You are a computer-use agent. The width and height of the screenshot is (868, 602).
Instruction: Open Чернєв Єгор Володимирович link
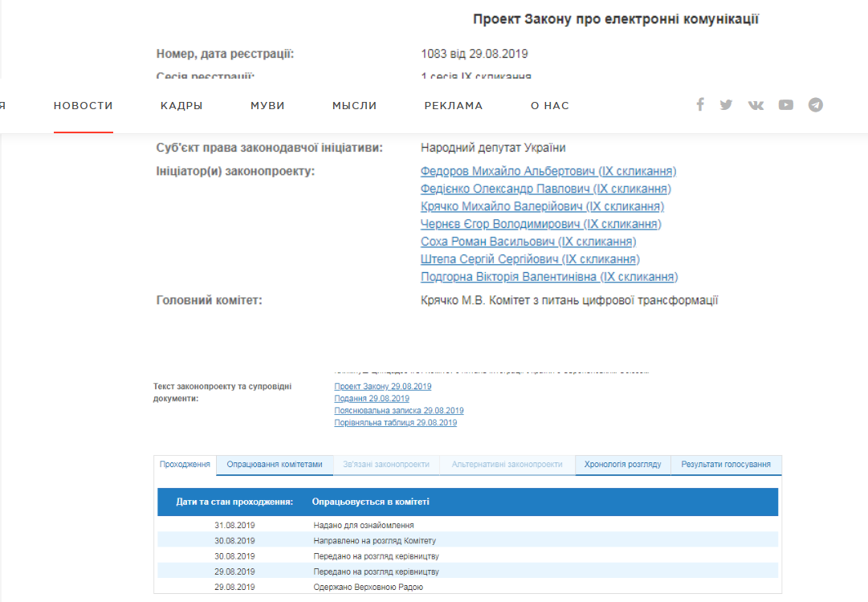[x=541, y=224]
